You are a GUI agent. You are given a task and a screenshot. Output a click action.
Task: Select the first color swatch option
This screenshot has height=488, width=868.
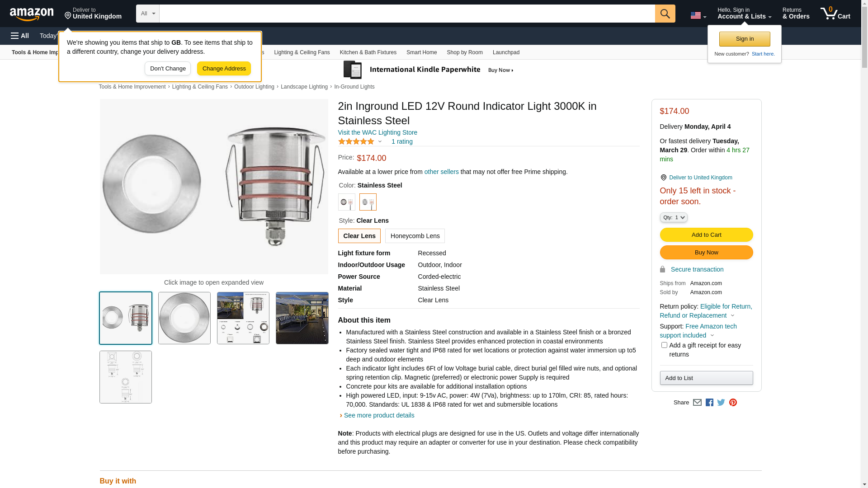coord(347,202)
